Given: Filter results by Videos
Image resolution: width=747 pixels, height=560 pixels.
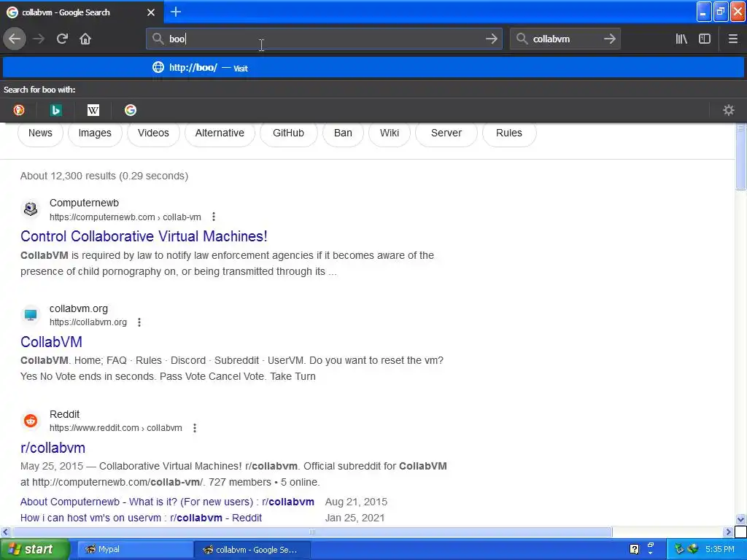Looking at the screenshot, I should click(x=153, y=133).
